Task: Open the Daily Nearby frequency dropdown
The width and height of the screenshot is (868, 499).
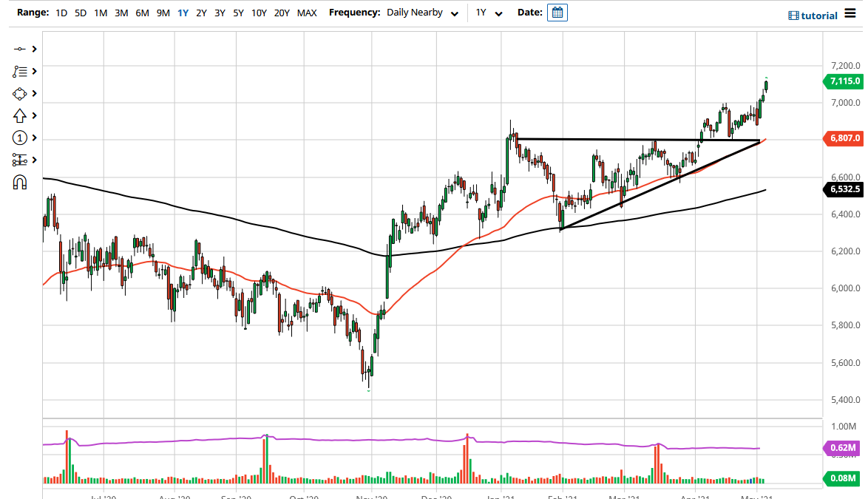Action: (455, 12)
